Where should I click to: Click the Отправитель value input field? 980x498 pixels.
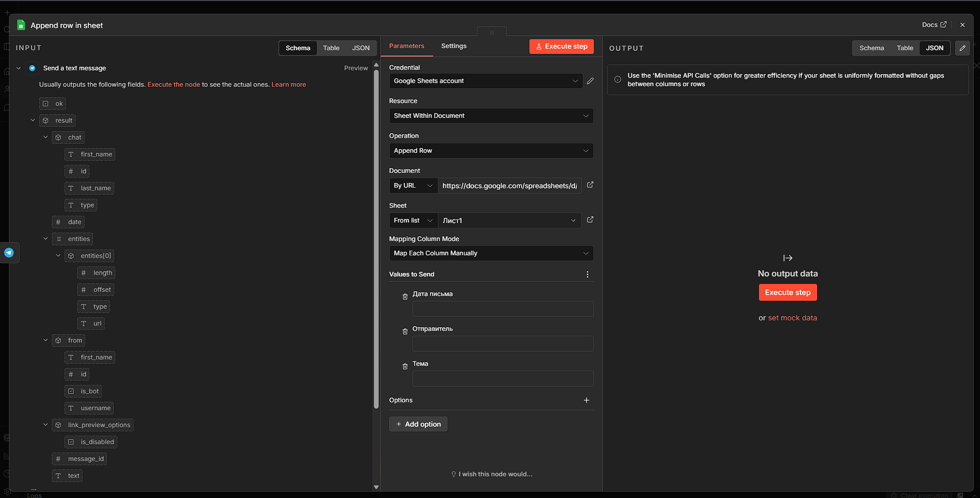(502, 344)
